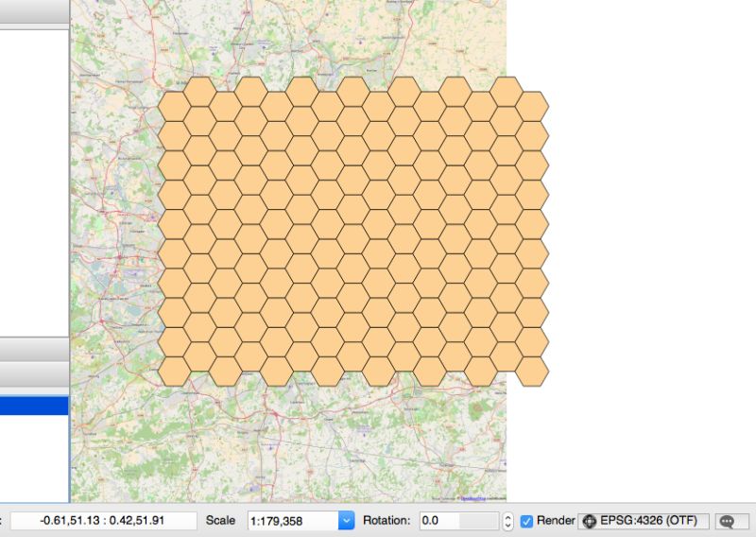Click the rotation value field showing 0.0
The width and height of the screenshot is (756, 537).
[459, 521]
